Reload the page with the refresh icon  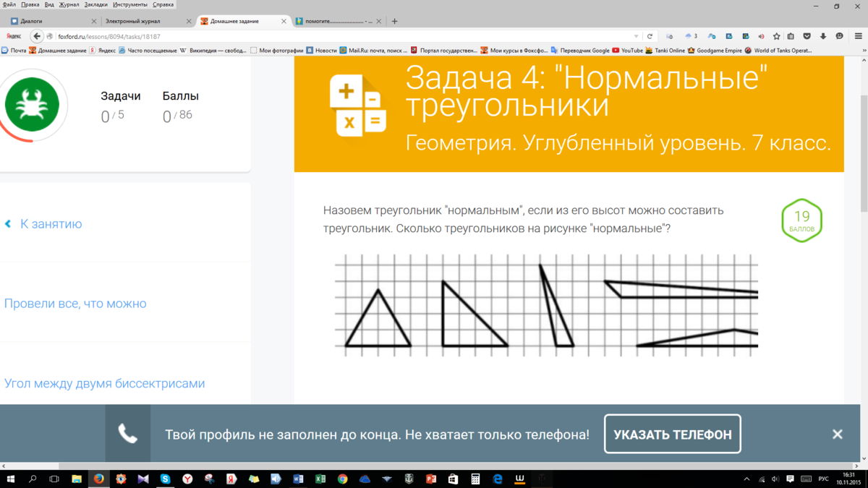click(650, 36)
